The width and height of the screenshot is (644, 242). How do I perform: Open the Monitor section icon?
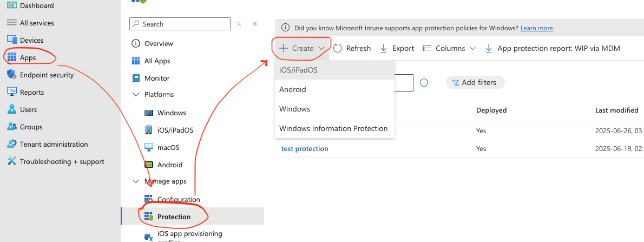pos(135,78)
